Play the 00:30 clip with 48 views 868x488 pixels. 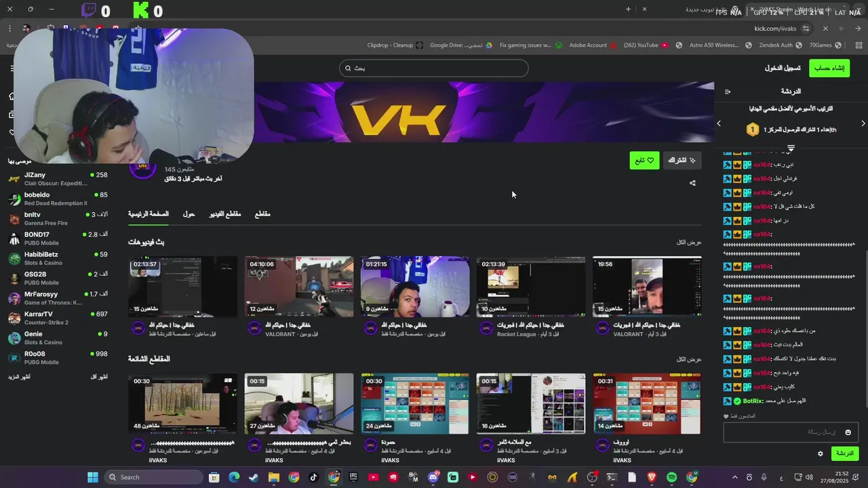tap(183, 404)
